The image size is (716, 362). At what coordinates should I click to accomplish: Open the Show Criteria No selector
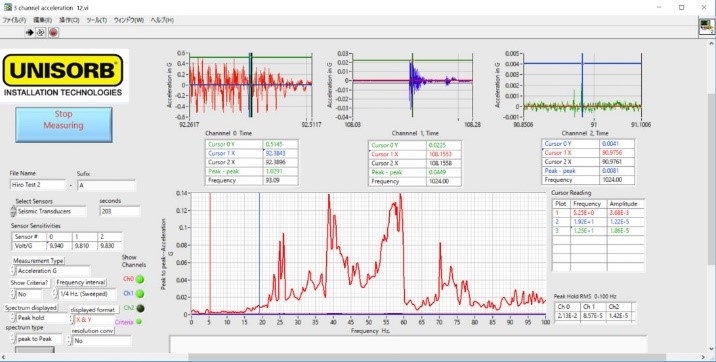click(29, 294)
